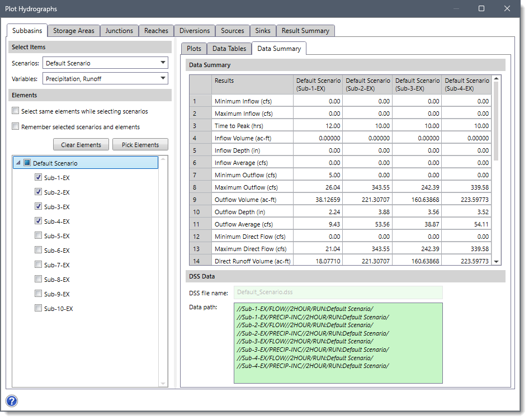Click the DSS file name field

point(338,292)
